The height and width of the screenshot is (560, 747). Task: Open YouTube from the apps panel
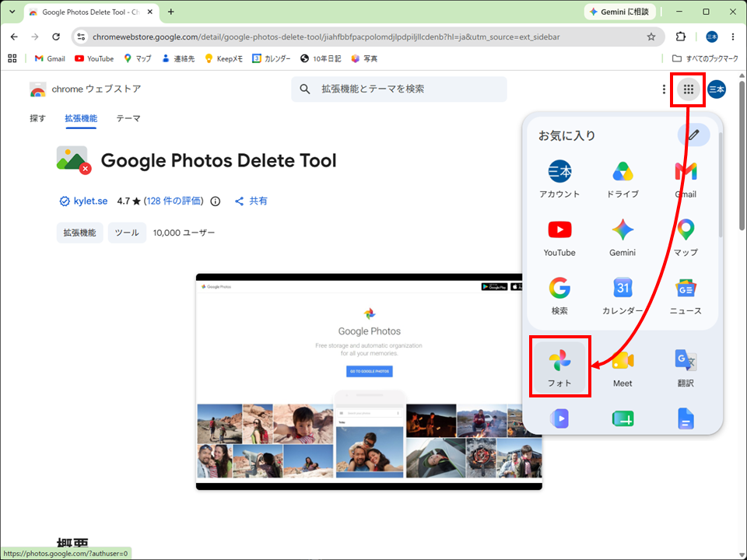[559, 238]
